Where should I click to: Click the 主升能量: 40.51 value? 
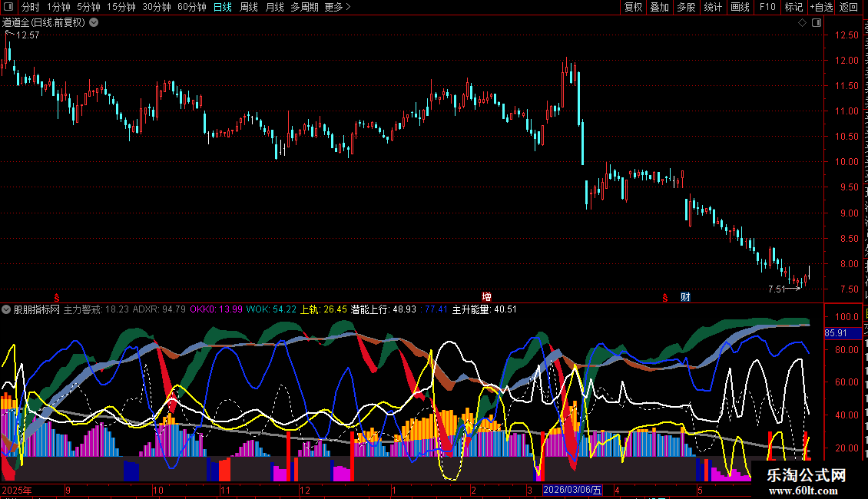click(x=485, y=309)
